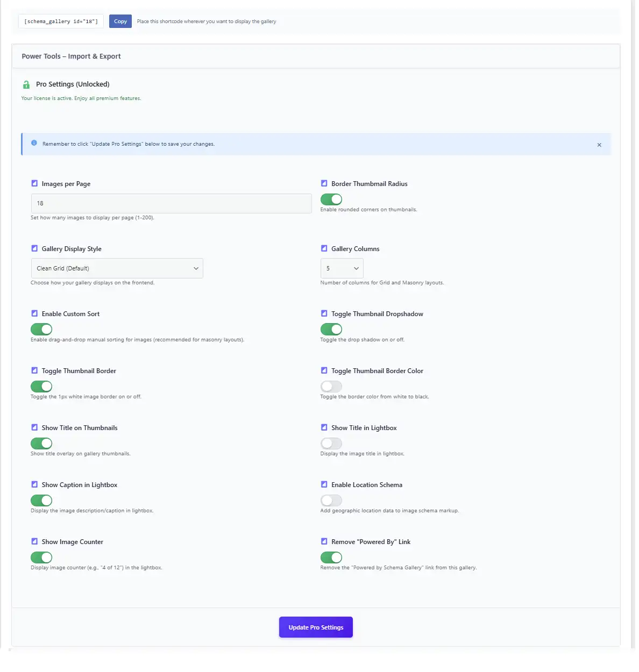Viewport: 639px width, 672px height.
Task: Open the Gallery Columns dropdown
Action: (342, 268)
